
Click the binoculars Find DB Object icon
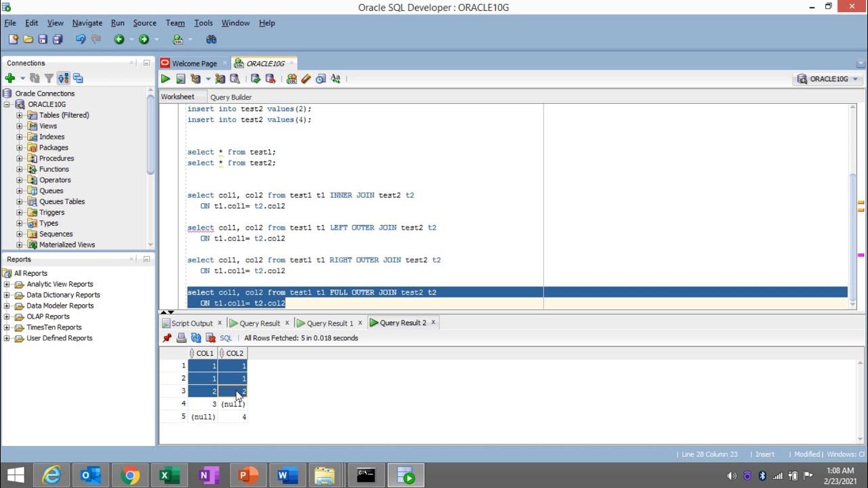tap(211, 39)
